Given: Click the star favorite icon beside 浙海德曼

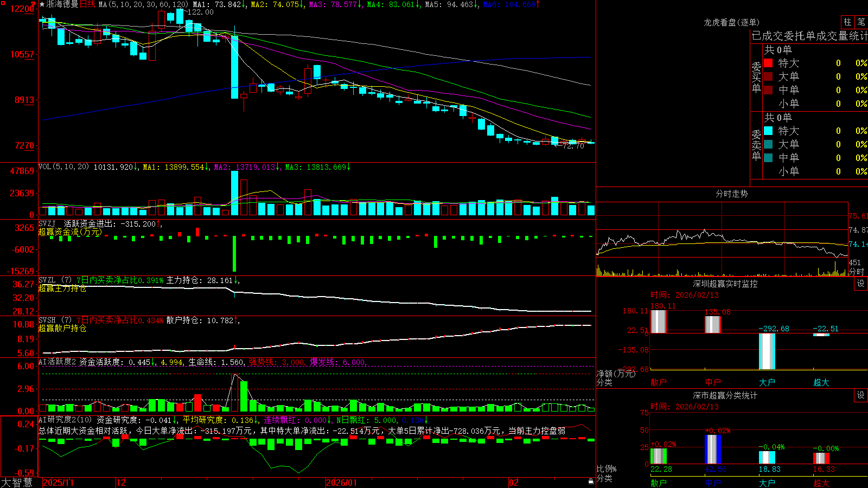Looking at the screenshot, I should pyautogui.click(x=42, y=4).
